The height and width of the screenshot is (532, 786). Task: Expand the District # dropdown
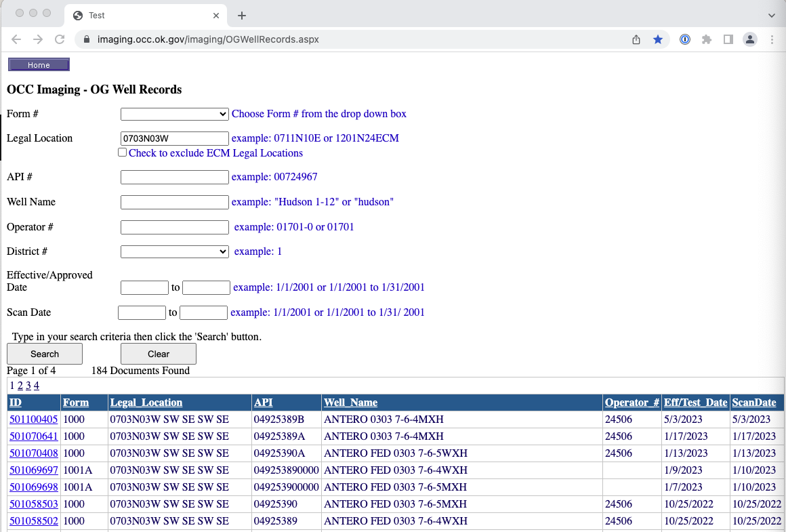(175, 251)
